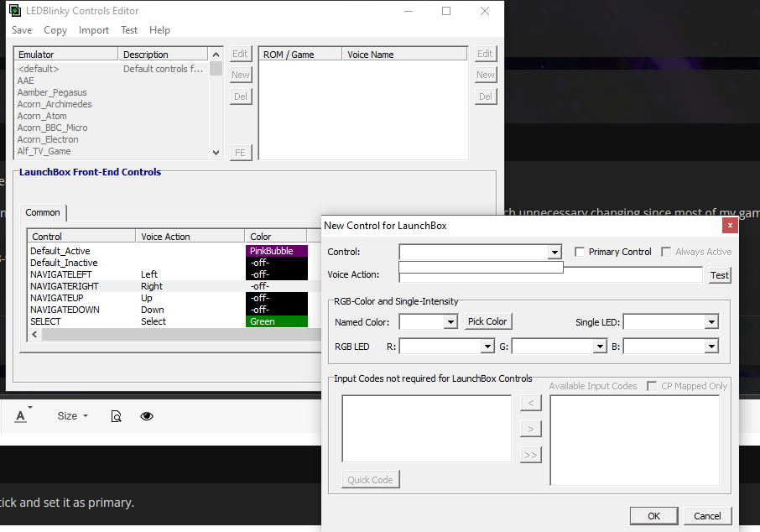This screenshot has width=760, height=532.
Task: Select the NAVIGATEUP control row
Action: 174,298
